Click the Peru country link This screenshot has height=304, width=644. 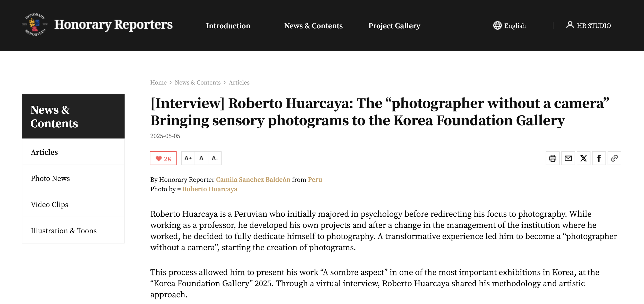[x=315, y=180]
